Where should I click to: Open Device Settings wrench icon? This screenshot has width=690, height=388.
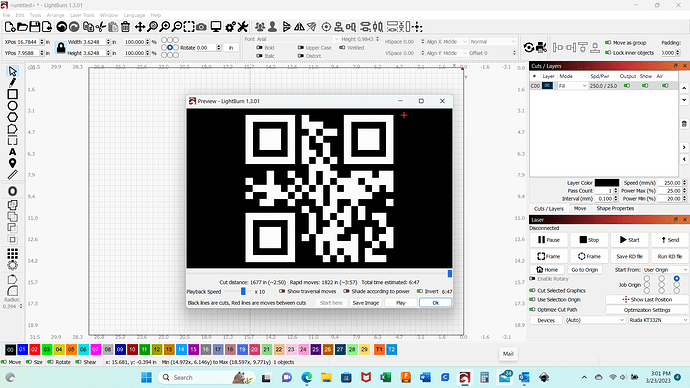click(x=242, y=27)
